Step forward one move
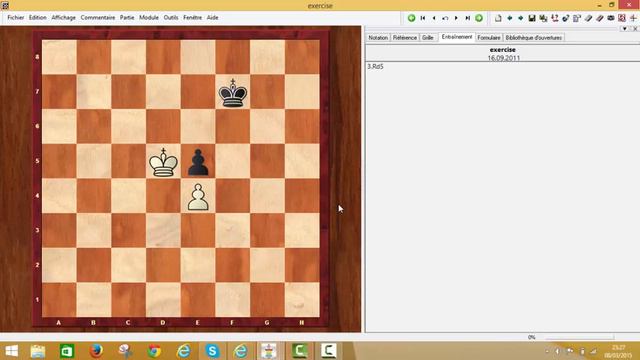The width and height of the screenshot is (640, 360). (x=456, y=18)
